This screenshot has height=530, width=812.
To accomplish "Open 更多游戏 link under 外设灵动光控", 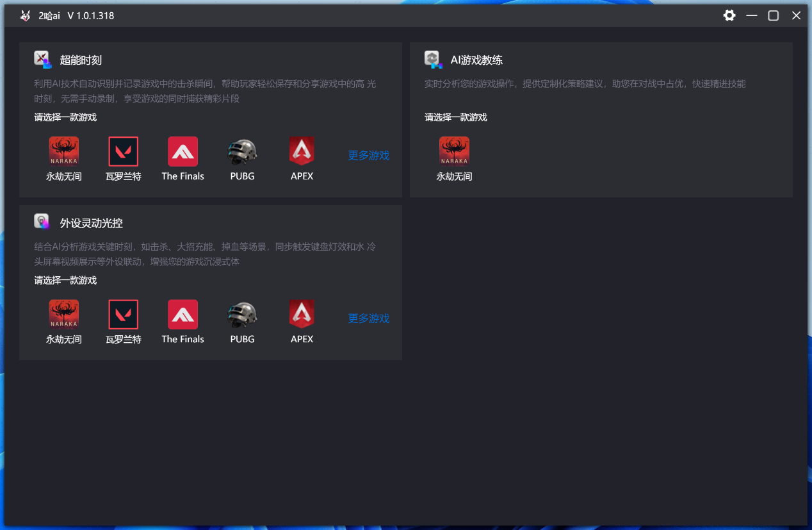I will [368, 319].
